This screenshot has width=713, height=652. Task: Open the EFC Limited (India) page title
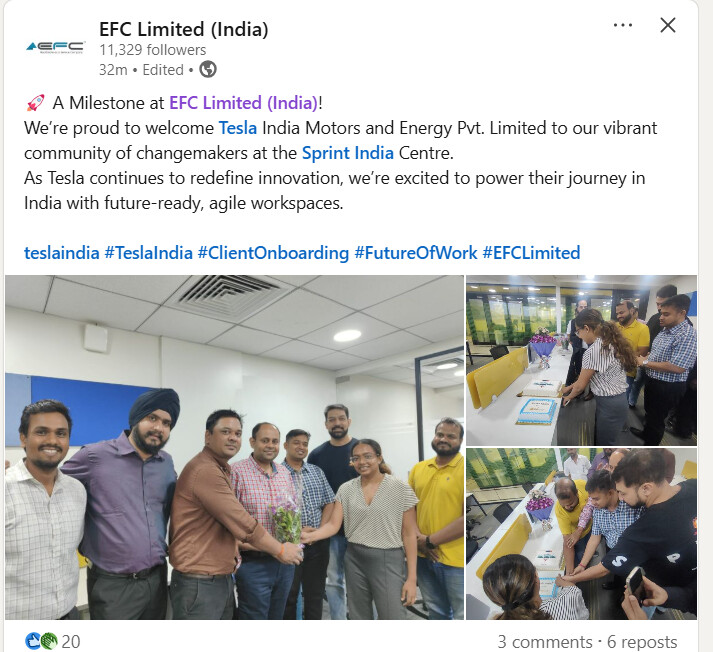184,29
